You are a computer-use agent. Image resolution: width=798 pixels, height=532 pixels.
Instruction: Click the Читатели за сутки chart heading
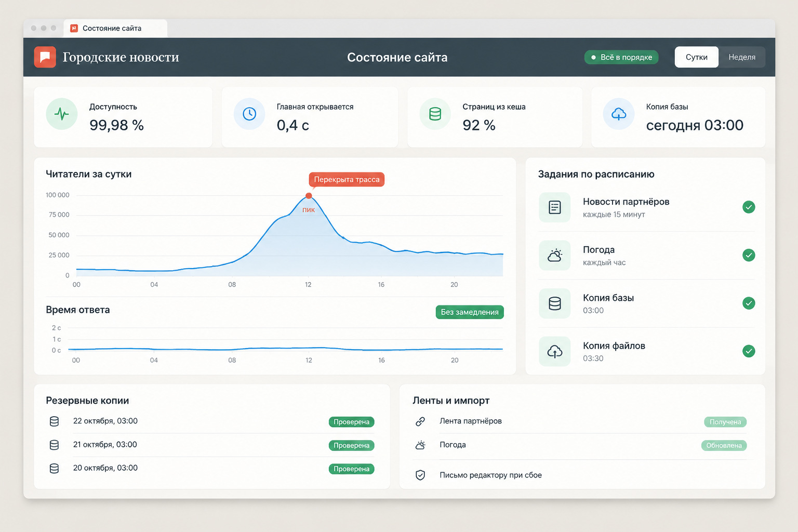[89, 174]
